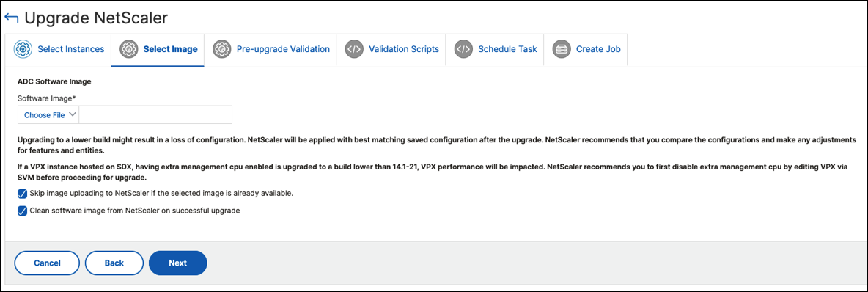Open the Choose File dropdown

pyautogui.click(x=49, y=114)
